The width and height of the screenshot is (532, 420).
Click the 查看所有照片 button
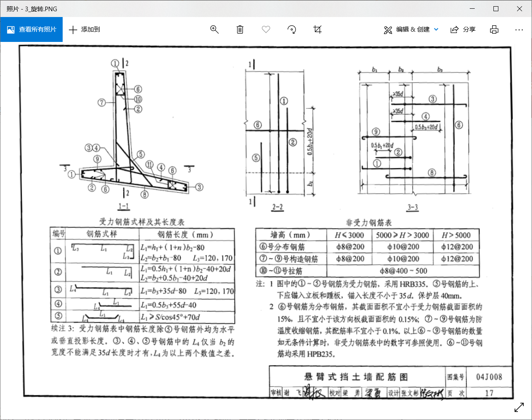pyautogui.click(x=31, y=29)
